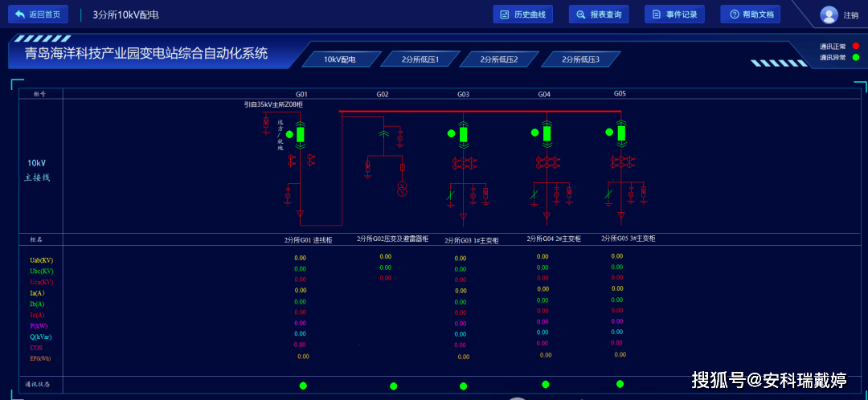Click P(kW) row label

39,326
